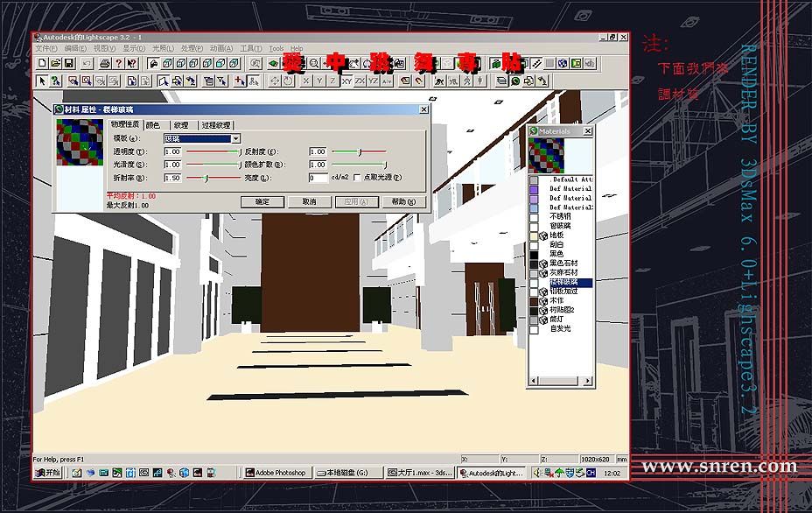Click the 光滑度 smoothness slider

[213, 165]
